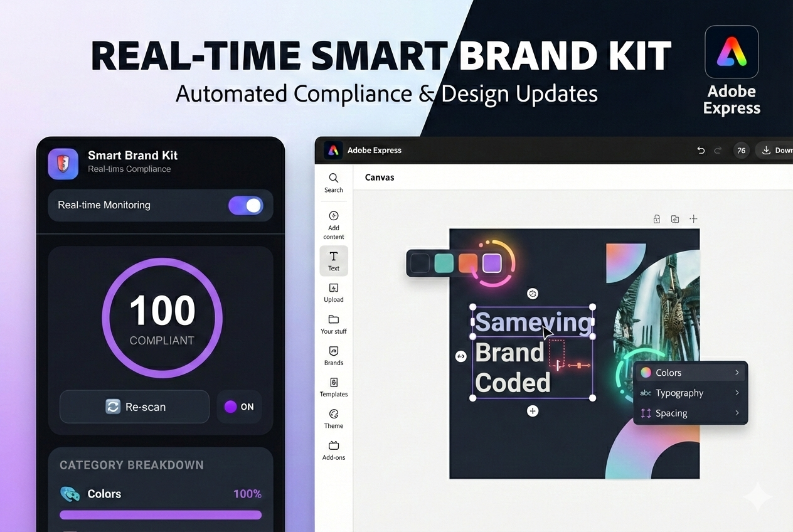Click the resize-width handle left of text box
The height and width of the screenshot is (532, 793).
click(x=460, y=356)
